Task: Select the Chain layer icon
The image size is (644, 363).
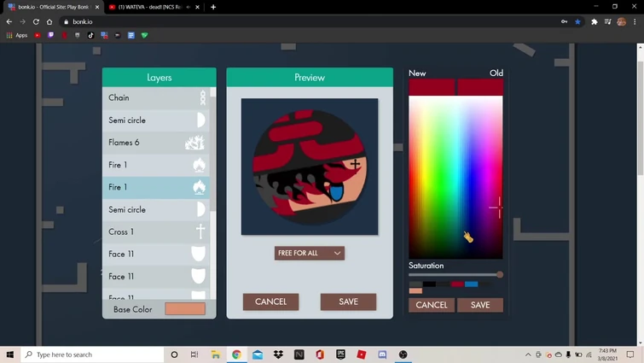Action: pyautogui.click(x=202, y=98)
